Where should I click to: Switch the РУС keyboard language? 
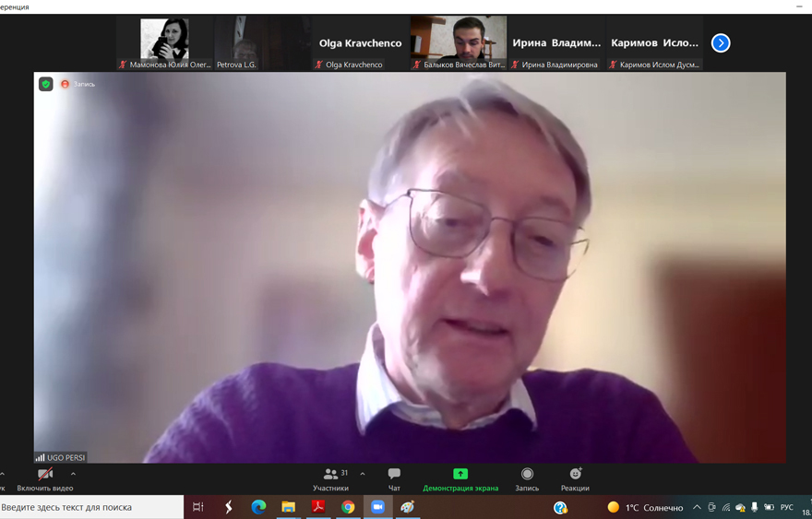786,508
